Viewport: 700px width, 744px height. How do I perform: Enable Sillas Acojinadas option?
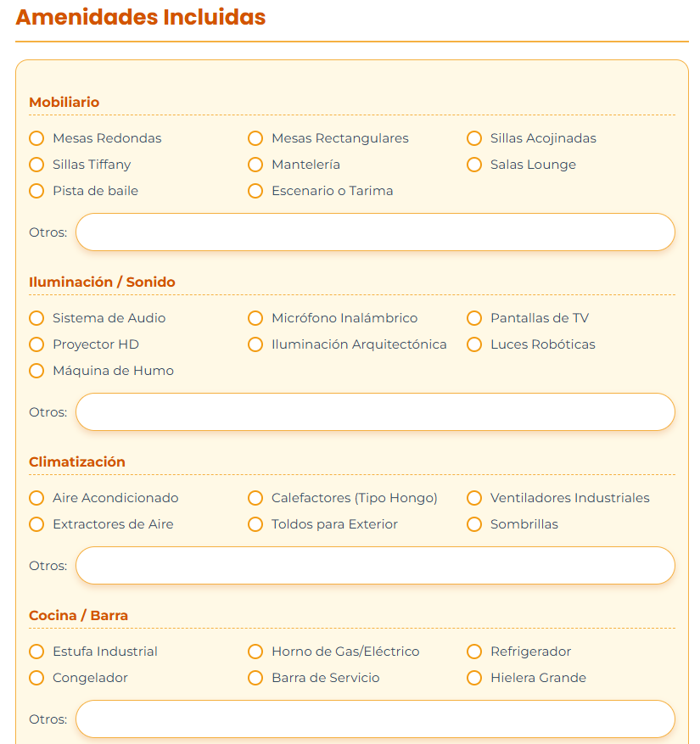pyautogui.click(x=474, y=138)
